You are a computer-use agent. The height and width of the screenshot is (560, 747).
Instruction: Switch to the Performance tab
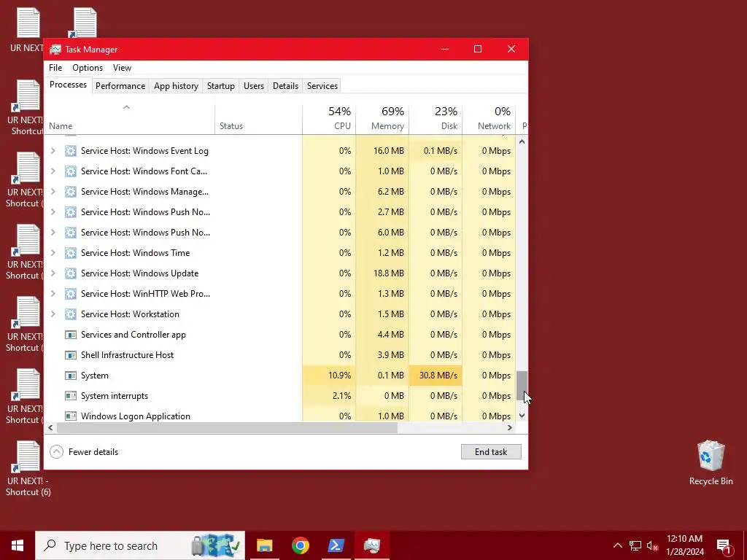pos(120,86)
